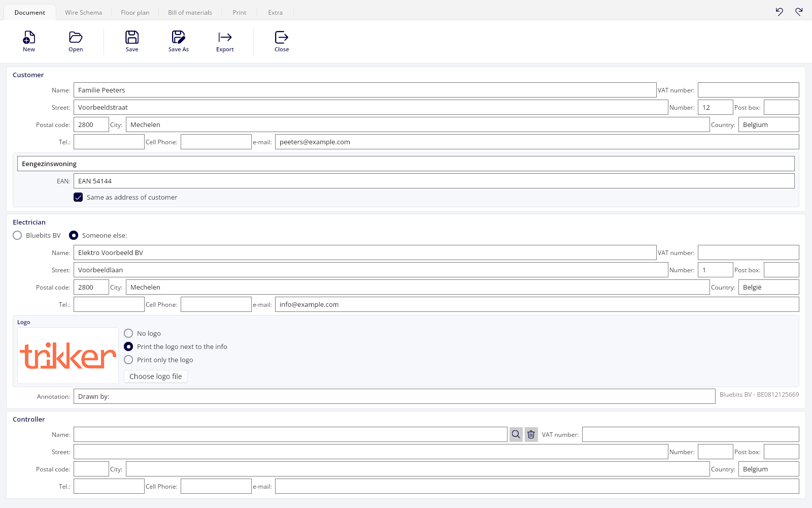Choose Save As in toolbar
The height and width of the screenshot is (508, 812).
pyautogui.click(x=179, y=41)
